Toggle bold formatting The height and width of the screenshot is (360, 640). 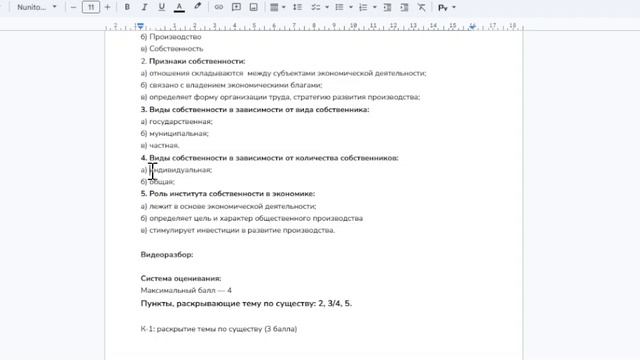(x=127, y=7)
